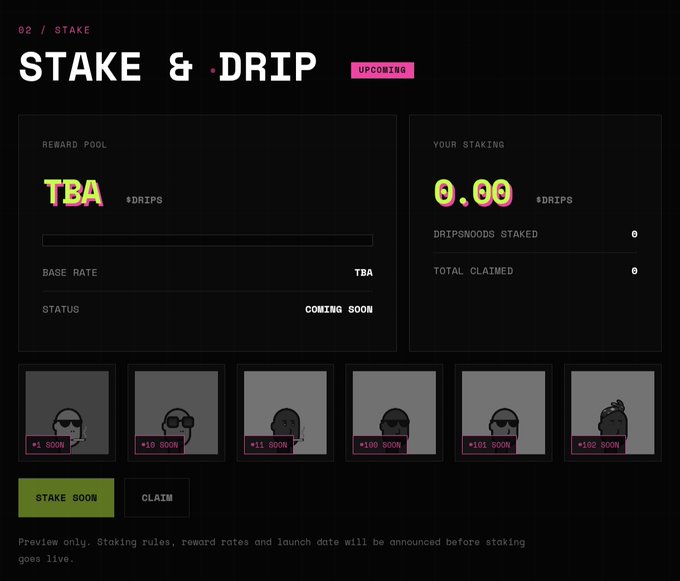
Task: Click the BASE RATE label
Action: click(70, 273)
